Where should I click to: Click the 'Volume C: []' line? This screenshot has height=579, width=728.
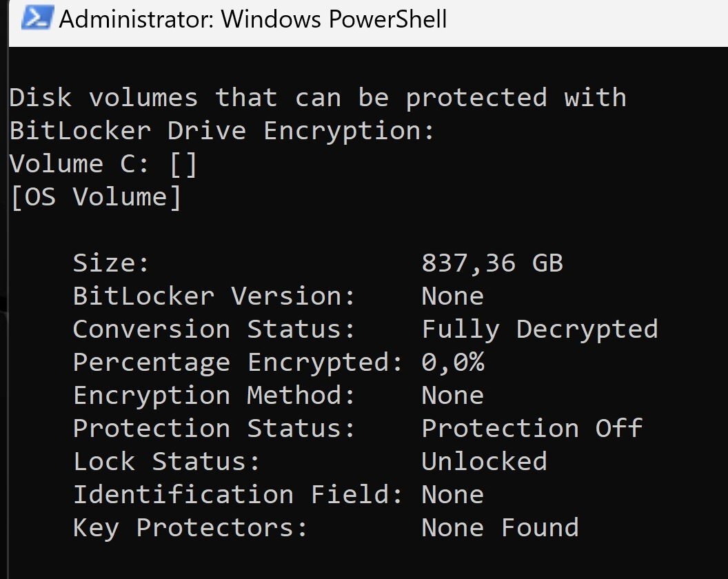click(x=103, y=164)
